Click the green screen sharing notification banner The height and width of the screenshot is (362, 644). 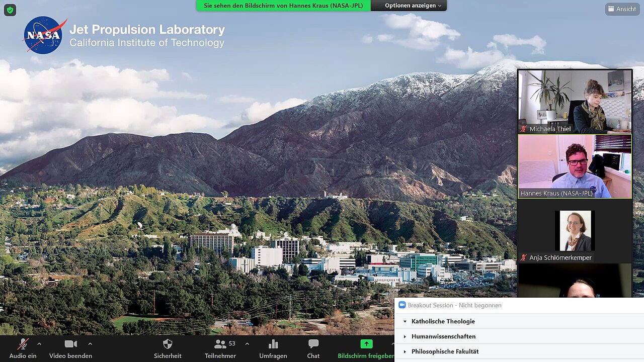coord(283,6)
